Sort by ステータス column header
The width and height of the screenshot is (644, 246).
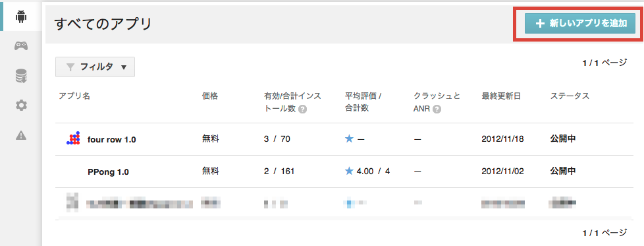570,96
